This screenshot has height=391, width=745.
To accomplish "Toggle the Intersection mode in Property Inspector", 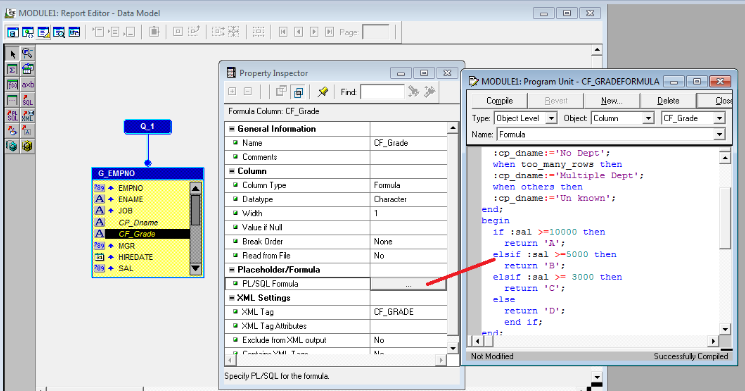I will (298, 92).
